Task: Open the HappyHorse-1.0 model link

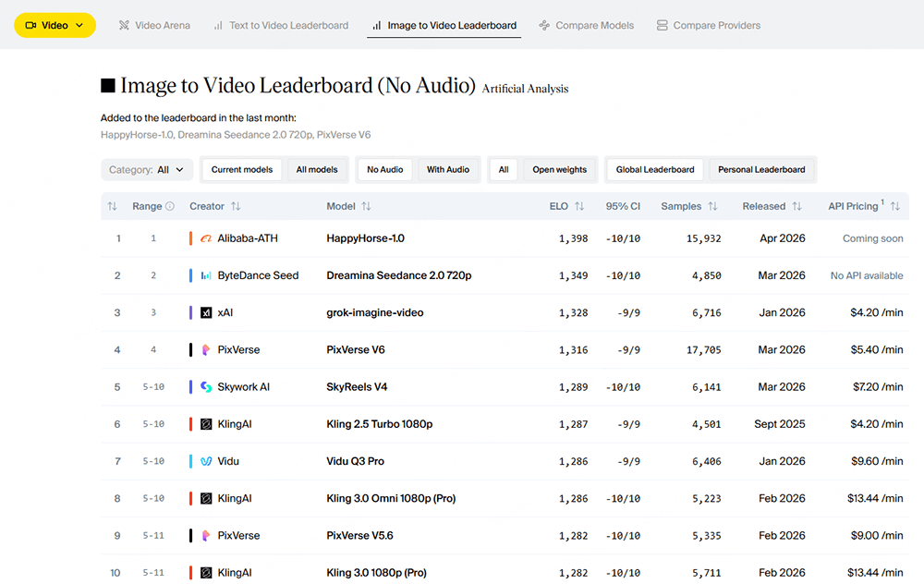Action: pyautogui.click(x=365, y=238)
